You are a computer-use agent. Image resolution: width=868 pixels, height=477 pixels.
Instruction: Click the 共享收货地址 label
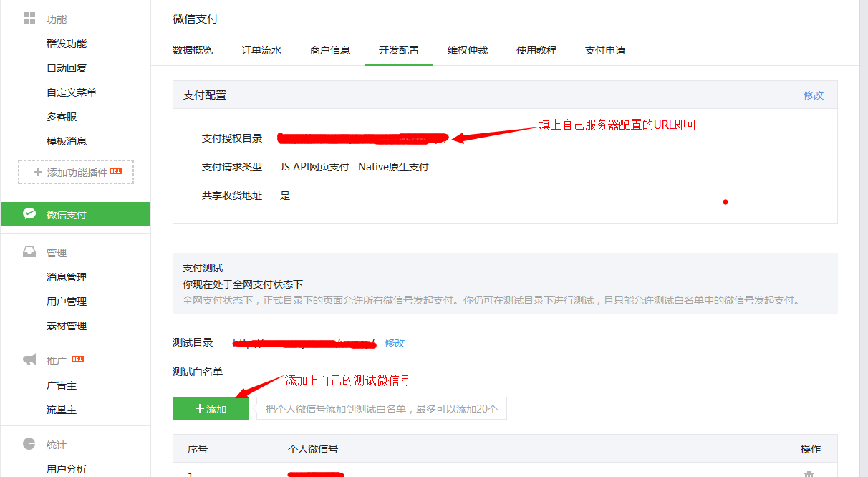pyautogui.click(x=232, y=196)
